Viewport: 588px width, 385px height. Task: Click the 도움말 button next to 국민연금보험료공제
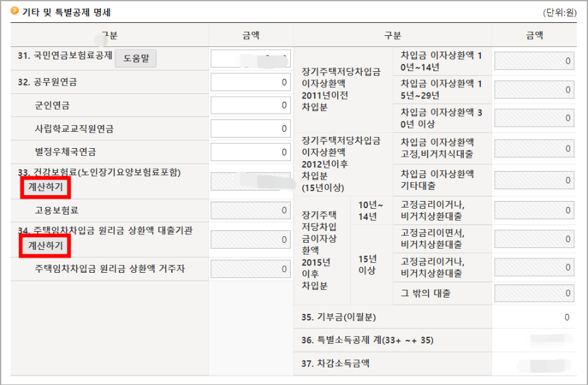coord(135,58)
